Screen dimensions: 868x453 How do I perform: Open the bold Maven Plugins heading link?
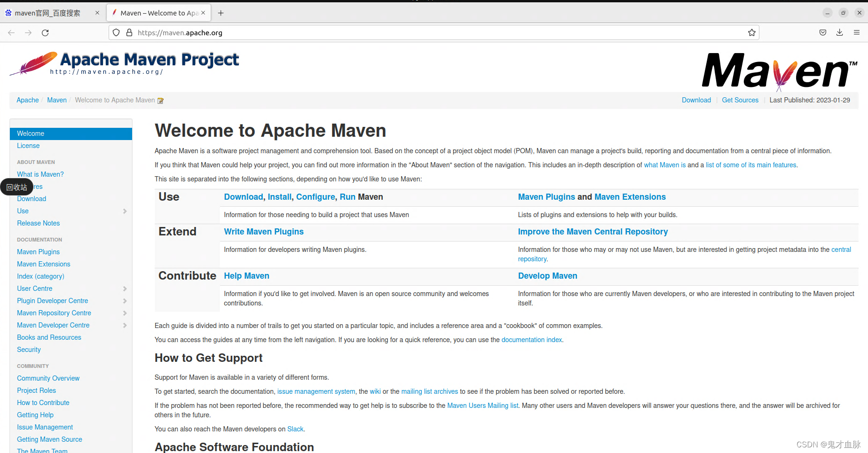(546, 197)
